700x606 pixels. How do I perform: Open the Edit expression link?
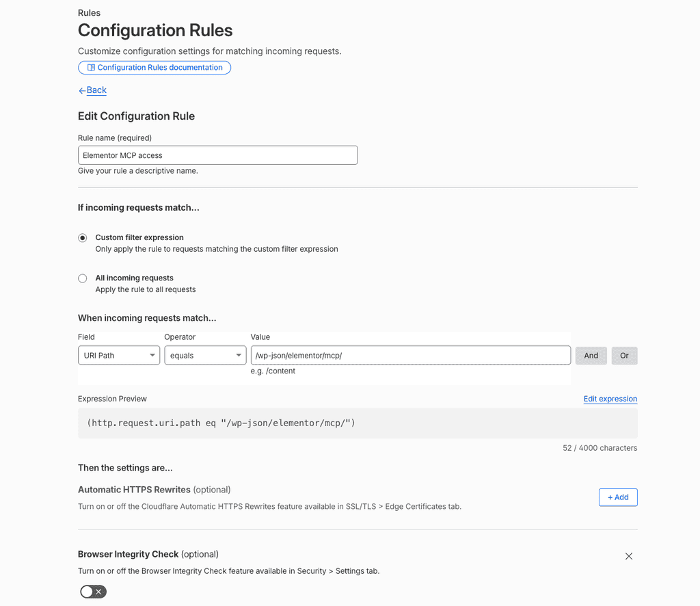[610, 399]
